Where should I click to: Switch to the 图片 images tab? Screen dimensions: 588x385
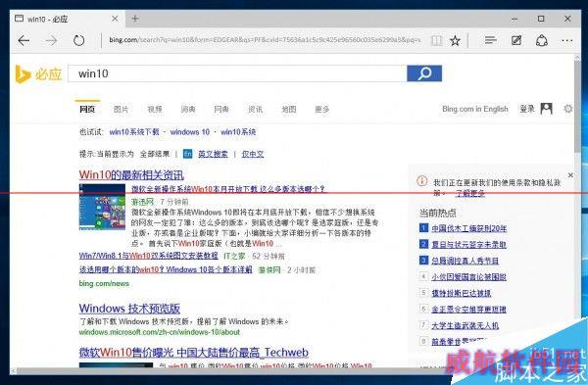(121, 109)
